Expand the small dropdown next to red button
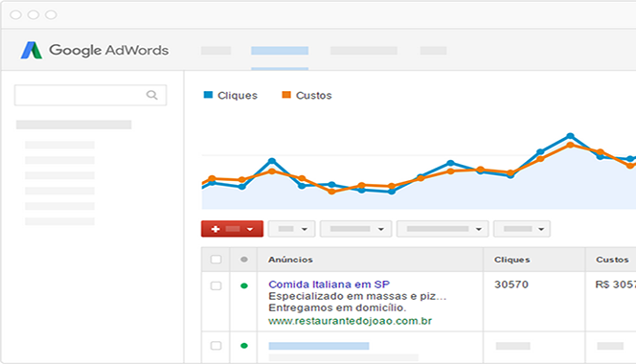636x364 pixels. click(x=291, y=229)
